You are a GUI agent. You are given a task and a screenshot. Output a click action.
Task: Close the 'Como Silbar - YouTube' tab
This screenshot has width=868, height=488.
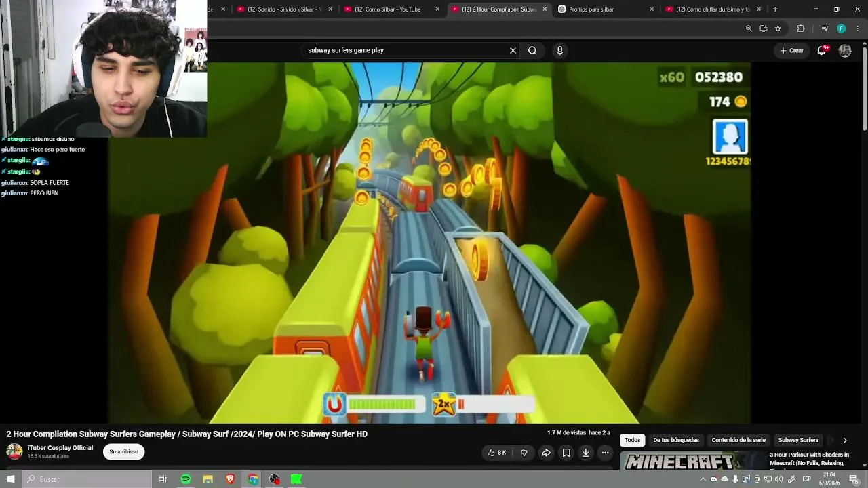pos(437,9)
